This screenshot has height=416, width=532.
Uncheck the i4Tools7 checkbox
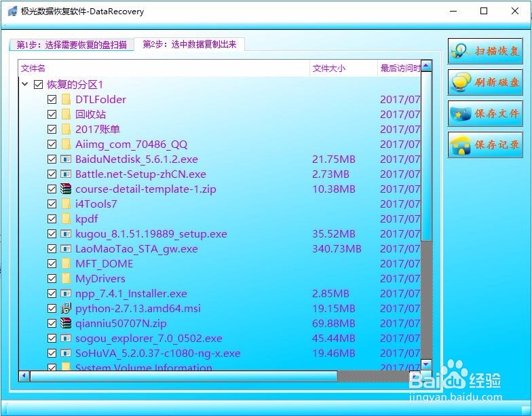[52, 204]
